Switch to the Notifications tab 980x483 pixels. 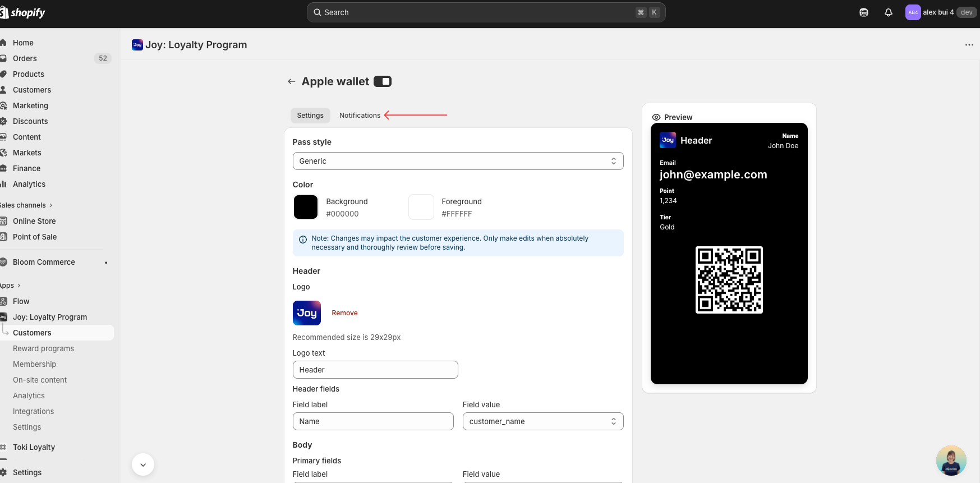(360, 116)
